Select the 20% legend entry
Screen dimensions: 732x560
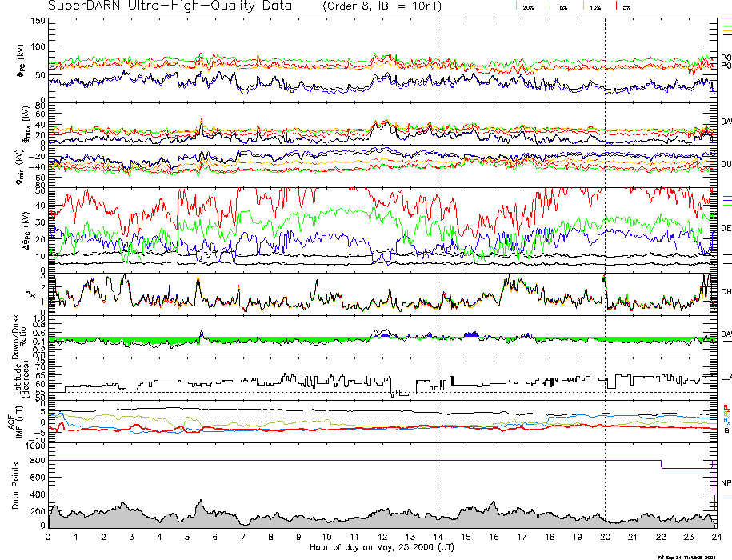tap(528, 6)
